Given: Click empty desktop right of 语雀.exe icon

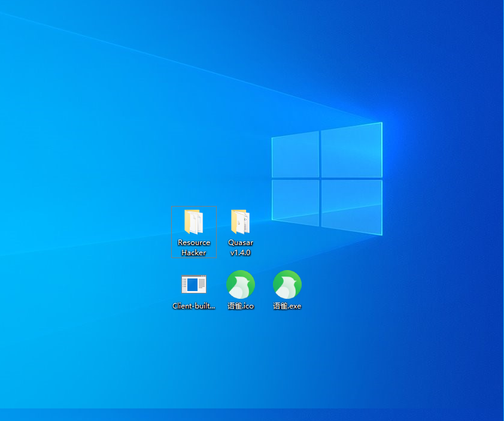Looking at the screenshot, I should [x=341, y=286].
